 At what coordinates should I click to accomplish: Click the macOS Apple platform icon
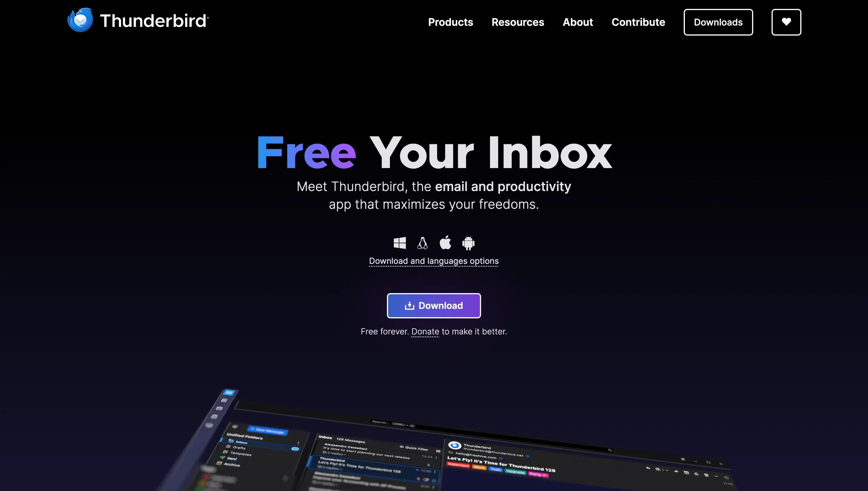coord(445,242)
